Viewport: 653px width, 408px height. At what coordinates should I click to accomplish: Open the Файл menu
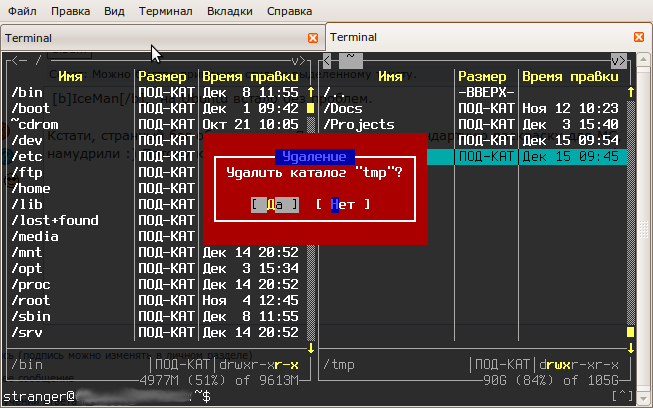coord(22,12)
